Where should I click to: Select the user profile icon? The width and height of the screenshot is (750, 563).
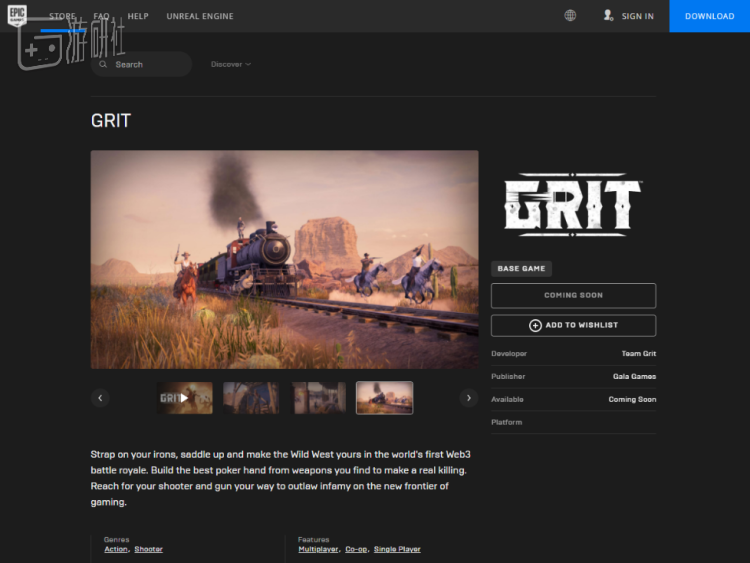[x=608, y=15]
